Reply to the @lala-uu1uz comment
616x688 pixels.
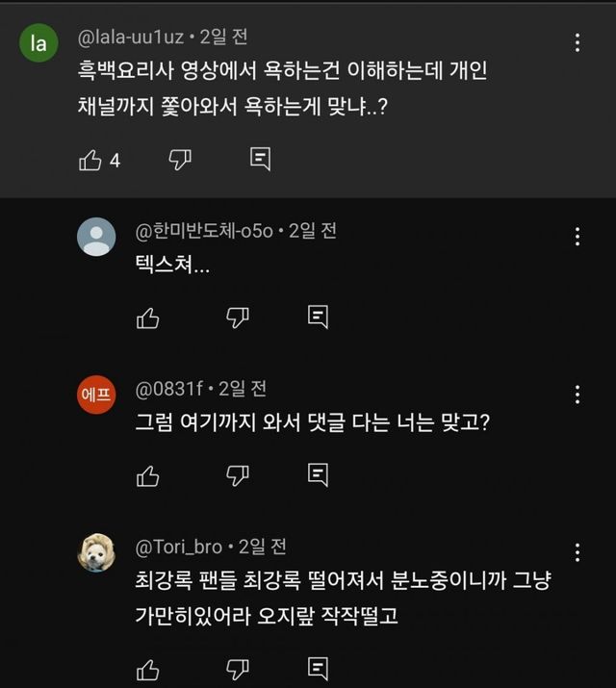click(260, 160)
